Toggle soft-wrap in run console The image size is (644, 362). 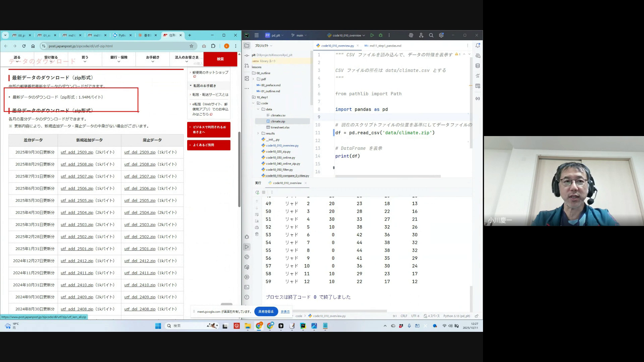point(257,215)
